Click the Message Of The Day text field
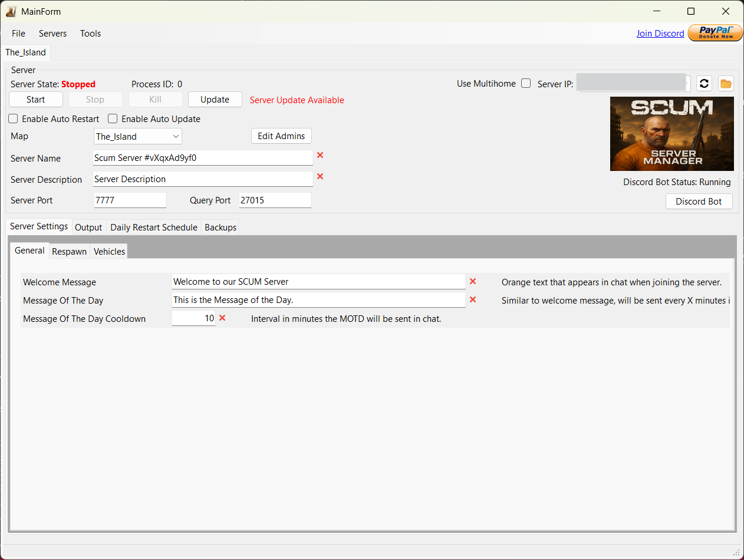This screenshot has width=744, height=560. click(318, 300)
